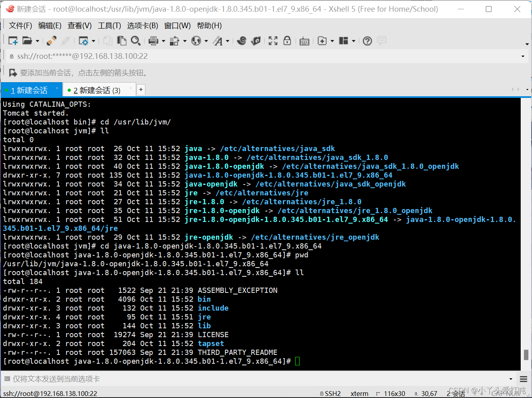This screenshot has height=398, width=532.
Task: Click the globe encoding icon
Action: (x=196, y=41)
